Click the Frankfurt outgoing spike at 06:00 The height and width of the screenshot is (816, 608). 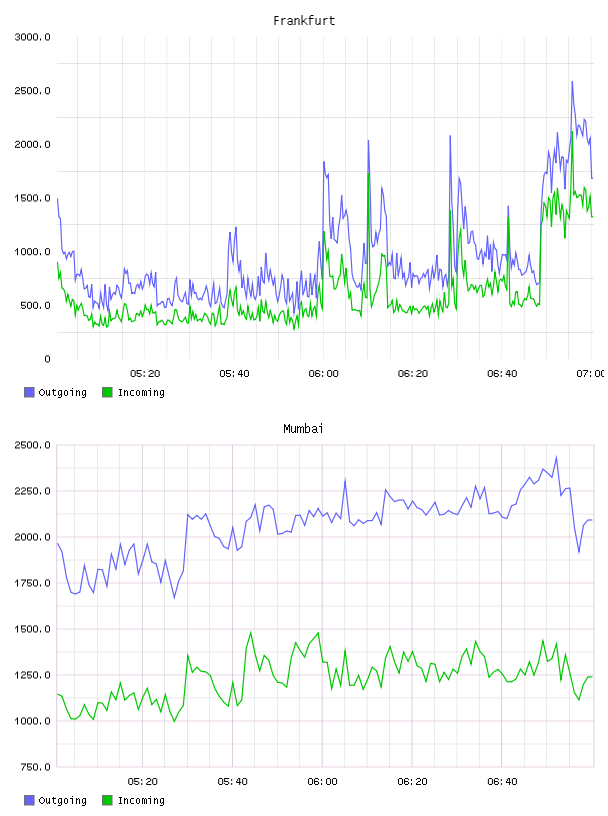[324, 162]
